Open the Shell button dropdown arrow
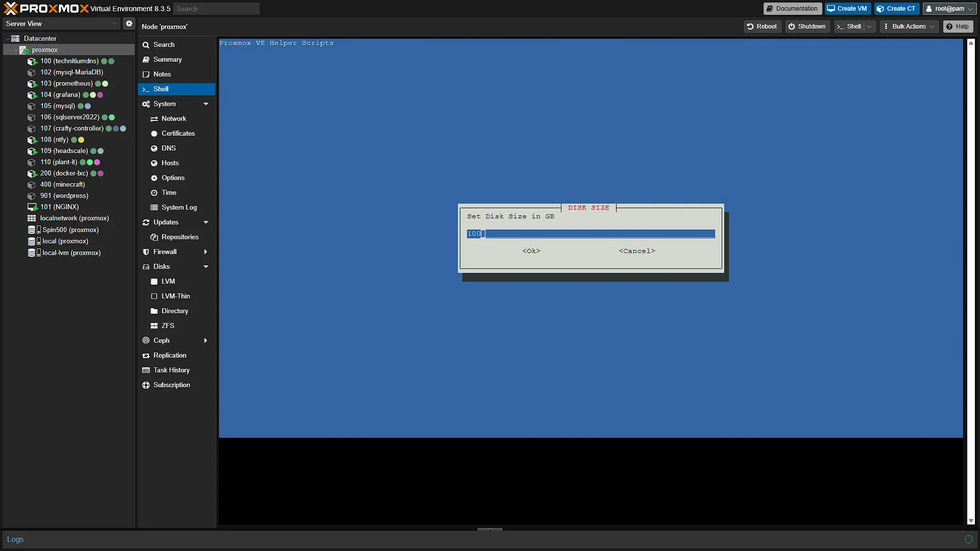This screenshot has height=551, width=980. pyautogui.click(x=869, y=27)
